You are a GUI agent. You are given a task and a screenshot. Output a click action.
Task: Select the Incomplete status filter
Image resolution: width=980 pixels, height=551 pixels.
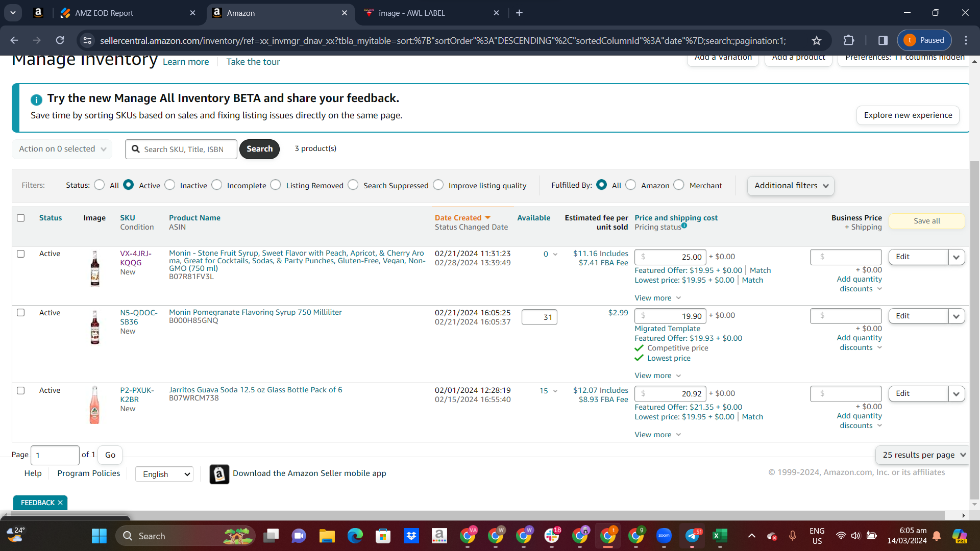click(217, 185)
